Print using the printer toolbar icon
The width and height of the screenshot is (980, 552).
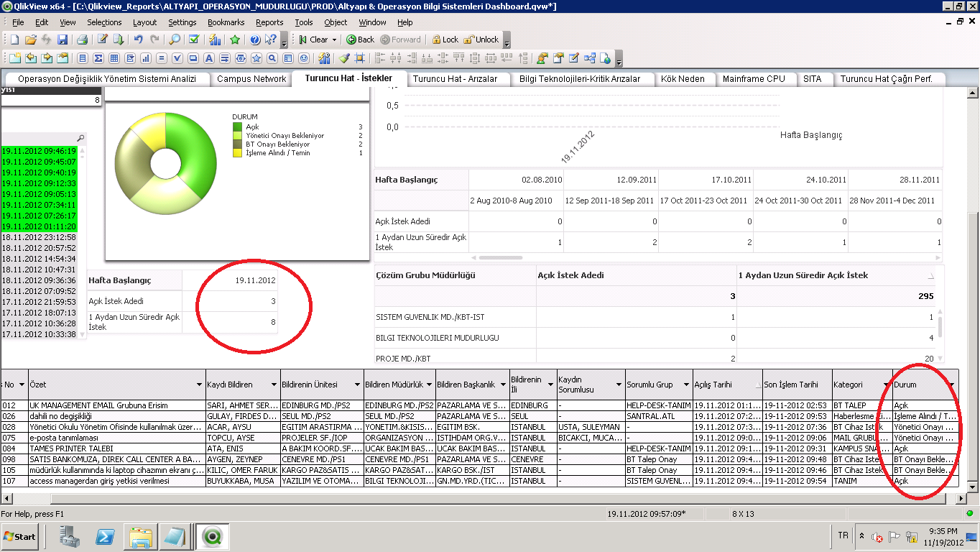(82, 40)
